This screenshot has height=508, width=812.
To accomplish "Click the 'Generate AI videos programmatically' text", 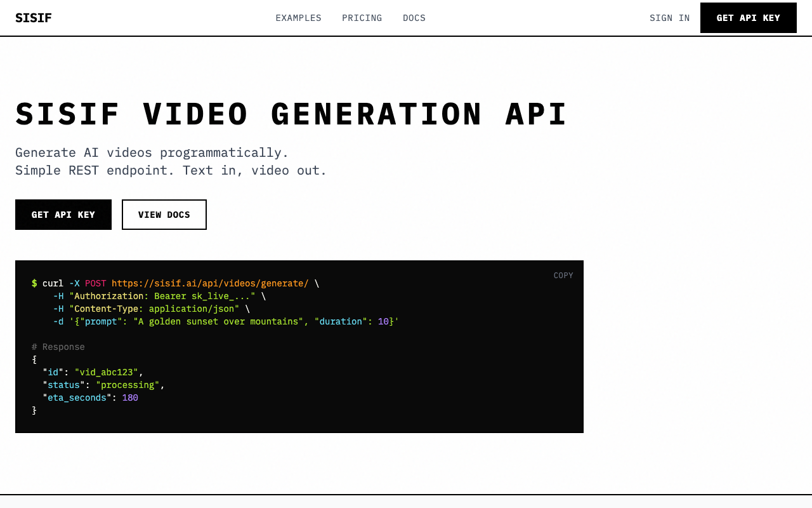I will (152, 152).
